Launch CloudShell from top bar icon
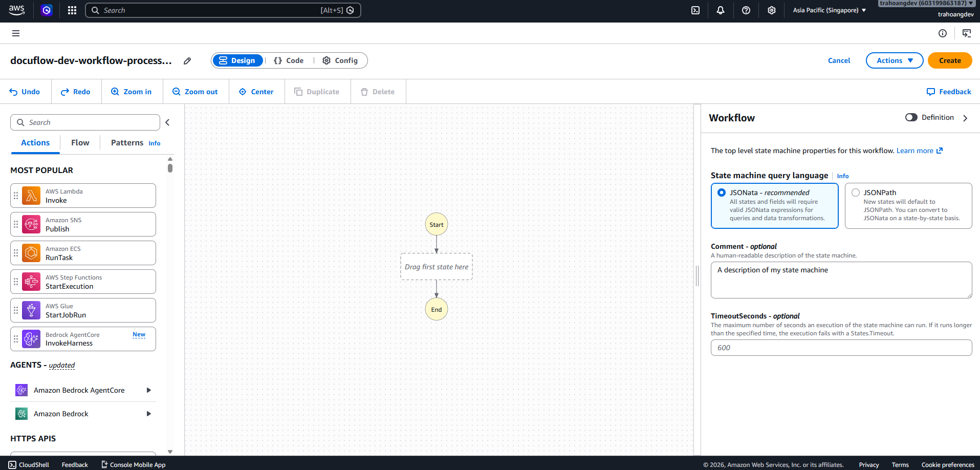Screen dimensions: 980x470 click(695, 10)
